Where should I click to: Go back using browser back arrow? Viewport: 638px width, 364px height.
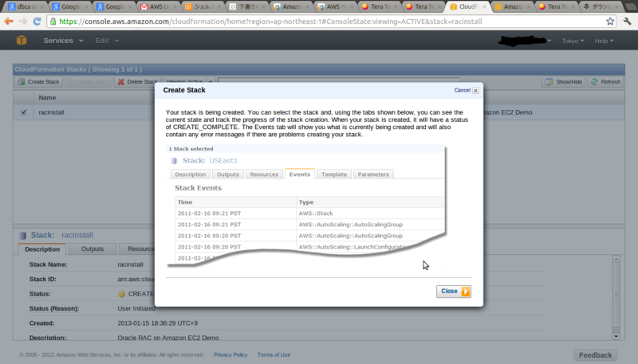pos(9,22)
